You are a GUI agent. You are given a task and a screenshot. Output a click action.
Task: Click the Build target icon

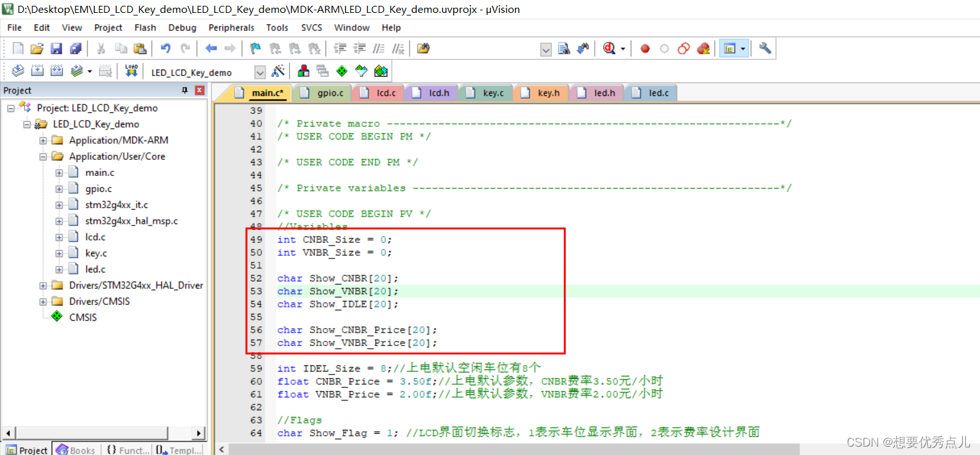[x=37, y=72]
